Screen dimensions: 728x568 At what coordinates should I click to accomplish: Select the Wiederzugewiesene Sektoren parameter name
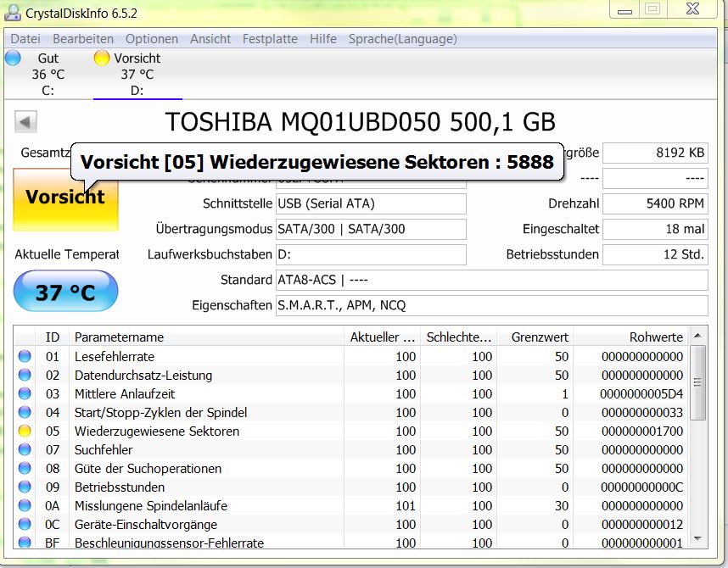pos(156,432)
